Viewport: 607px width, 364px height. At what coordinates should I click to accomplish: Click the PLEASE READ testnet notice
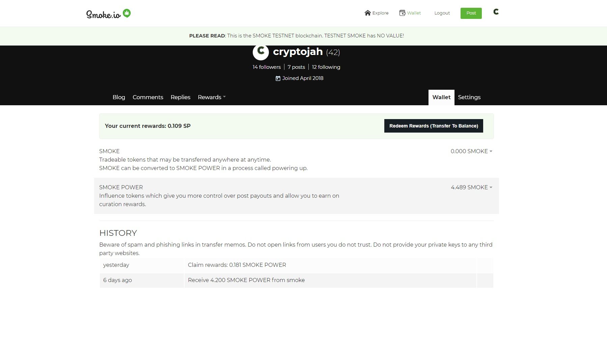297,36
